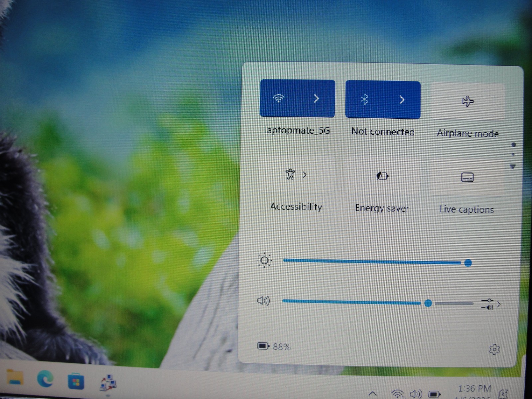532x399 pixels.
Task: Click the Not connected label
Action: click(383, 132)
